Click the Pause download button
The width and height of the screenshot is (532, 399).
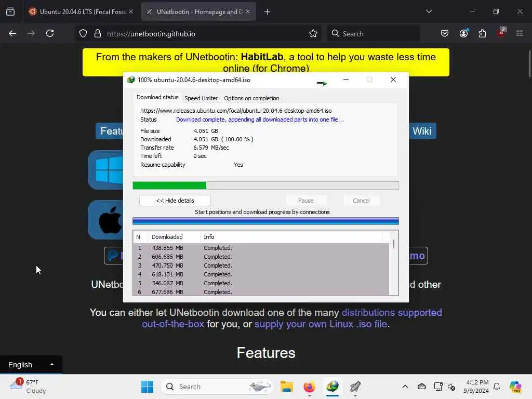pos(305,201)
